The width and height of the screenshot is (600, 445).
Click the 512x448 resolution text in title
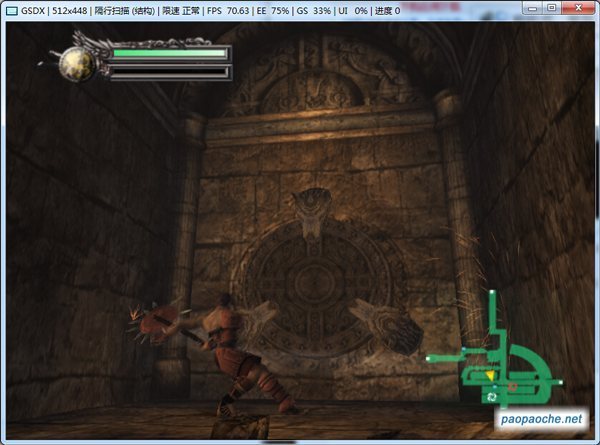click(x=70, y=11)
